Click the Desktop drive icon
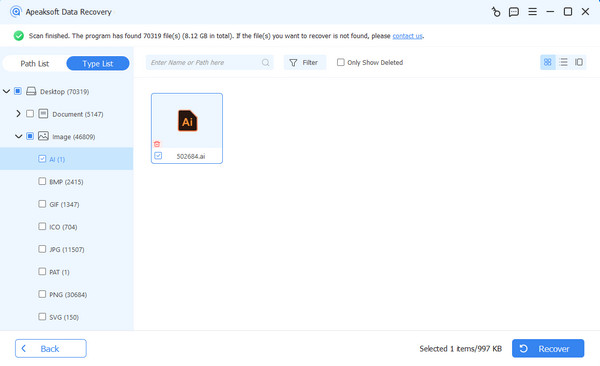Screen dimensions: 600x366 (31, 91)
